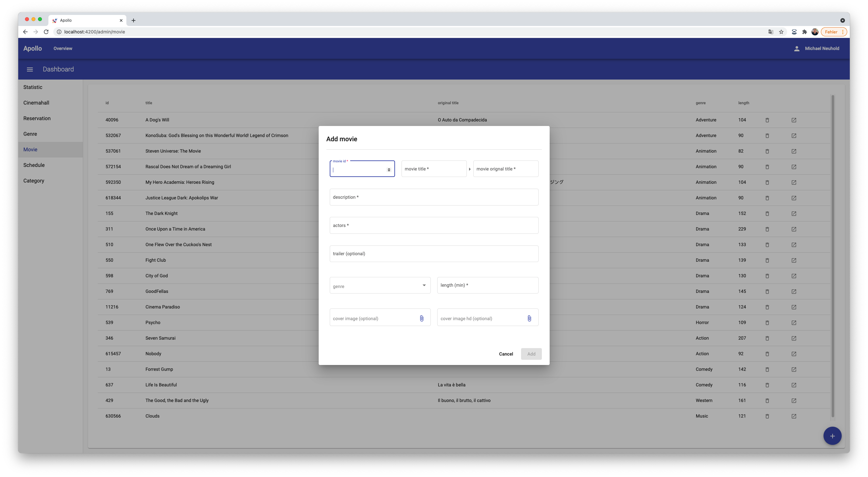Image resolution: width=868 pixels, height=477 pixels.
Task: Click the hamburger menu icon beside Dashboard
Action: point(30,69)
